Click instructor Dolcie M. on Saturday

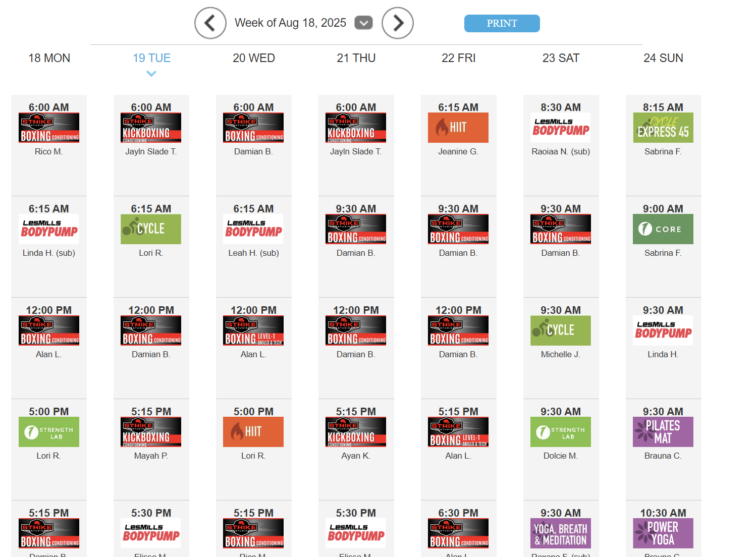561,456
